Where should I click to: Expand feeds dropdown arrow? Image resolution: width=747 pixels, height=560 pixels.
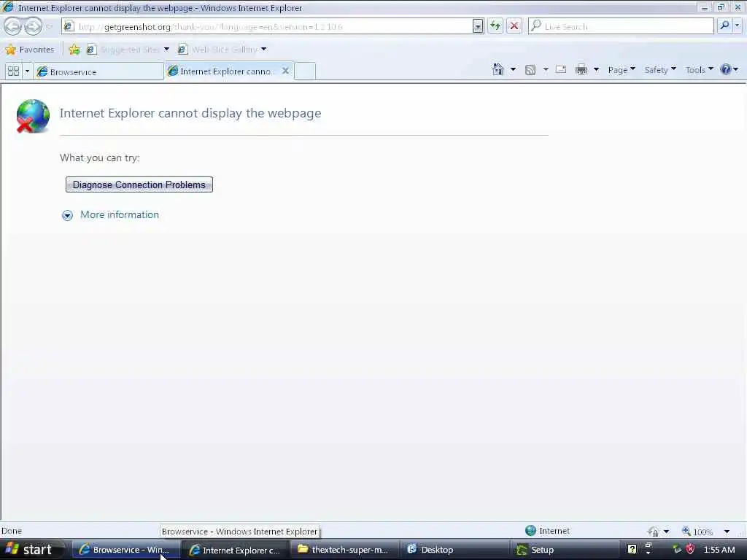coord(546,69)
